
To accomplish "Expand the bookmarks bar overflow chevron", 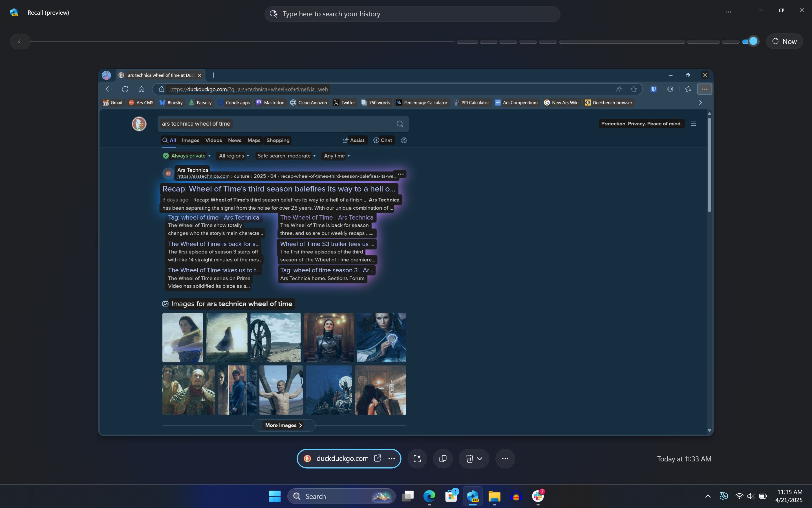I will click(700, 102).
